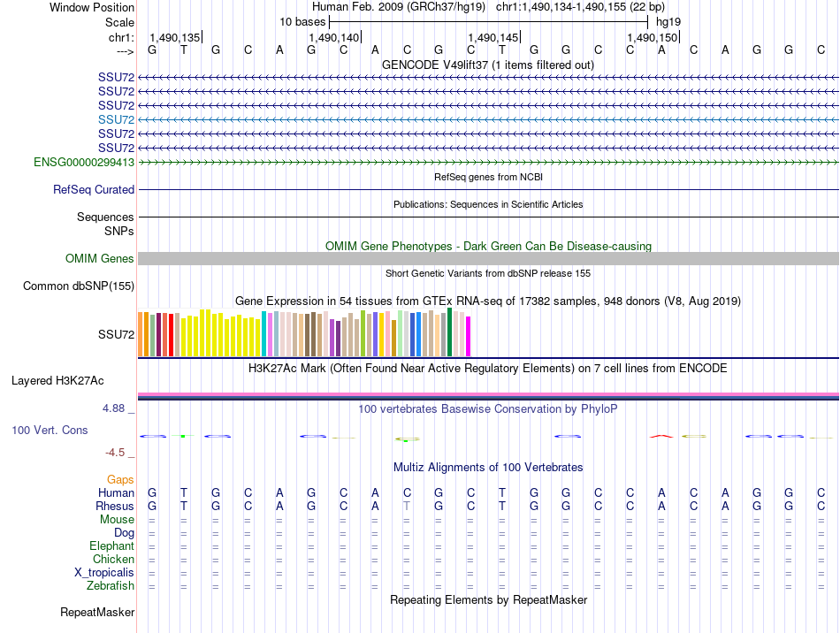Viewport: 840px width, 633px height.
Task: Open the 100 Vert. Cons track label
Action: pyautogui.click(x=50, y=430)
